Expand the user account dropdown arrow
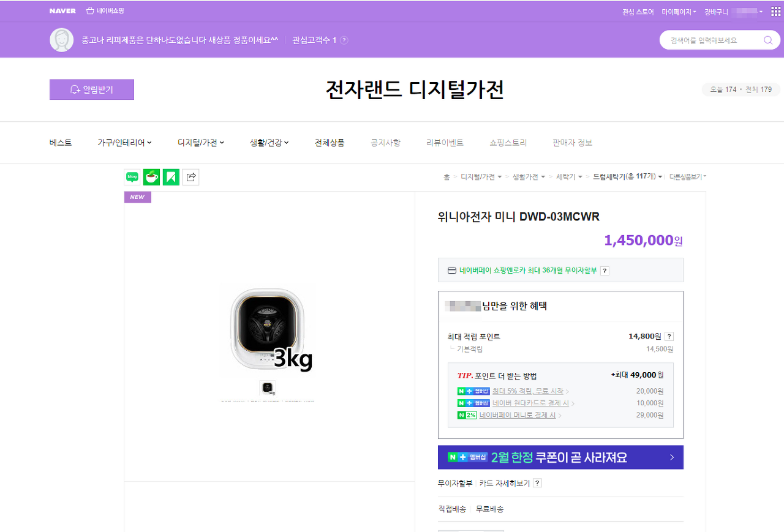Screen dimensions: 784x532 [761, 12]
